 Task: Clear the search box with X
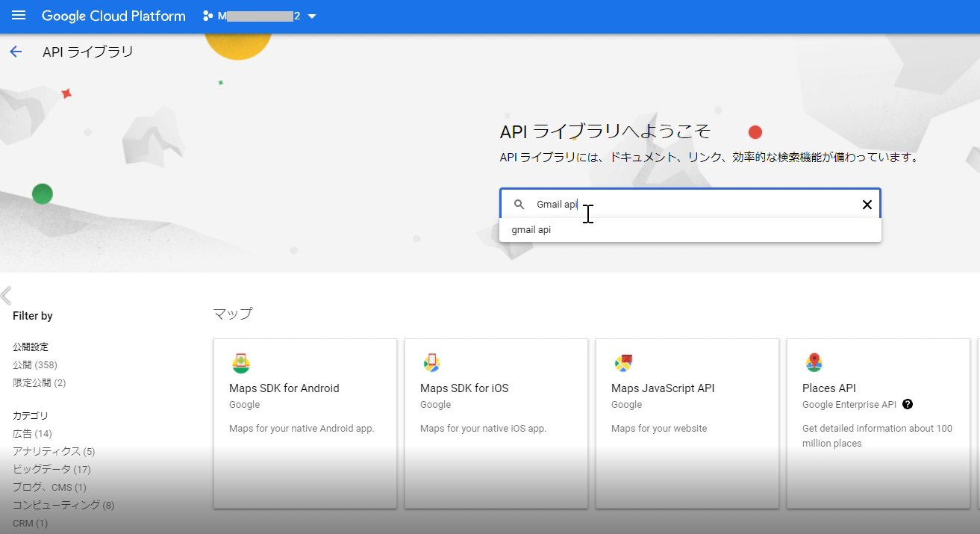click(x=867, y=205)
